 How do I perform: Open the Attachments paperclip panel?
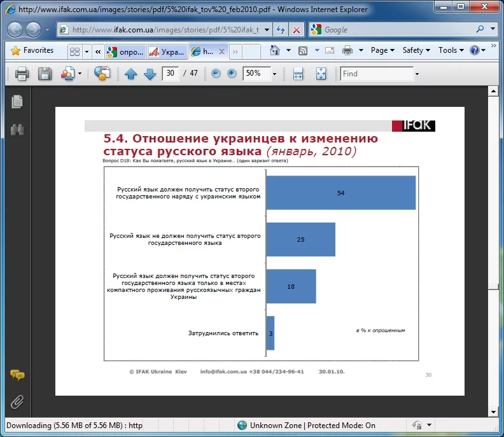click(x=17, y=401)
